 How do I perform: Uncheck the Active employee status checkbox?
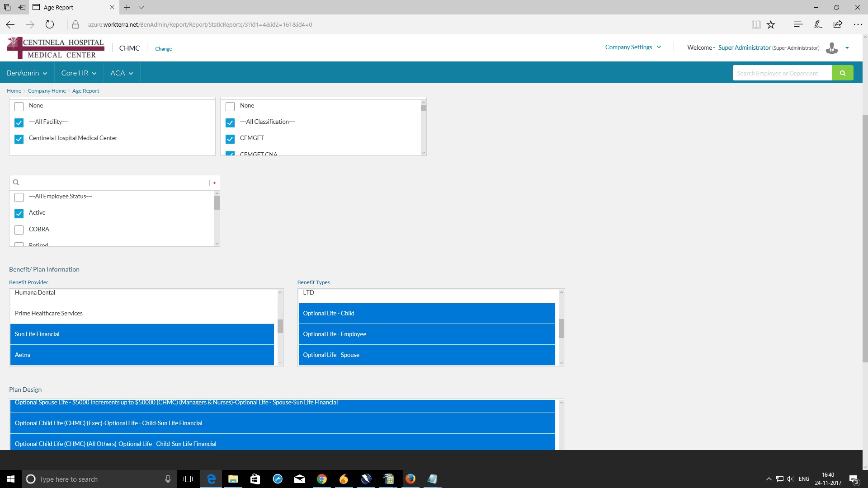tap(19, 213)
